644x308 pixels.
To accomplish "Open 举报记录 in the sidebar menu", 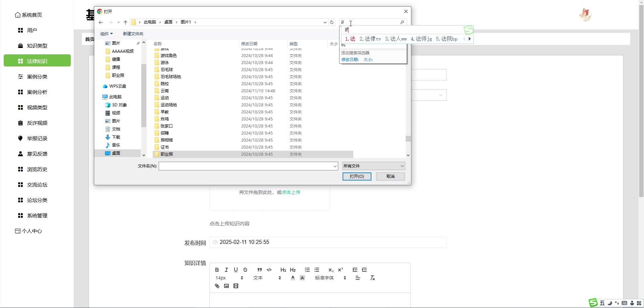I will click(37, 138).
